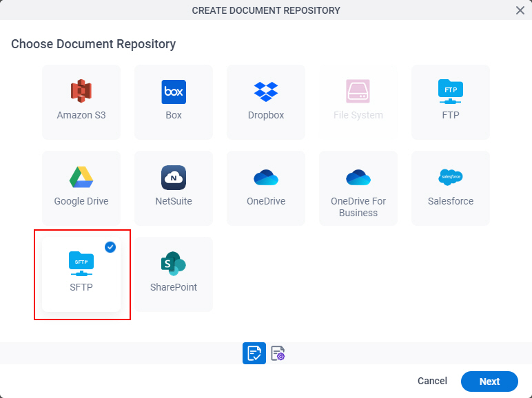Choose the Google Drive triangle icon
Image resolution: width=532 pixels, height=398 pixels.
pyautogui.click(x=81, y=177)
